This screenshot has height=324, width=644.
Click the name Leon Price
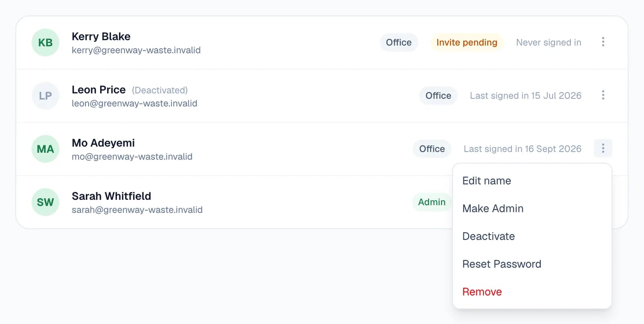[x=99, y=89]
